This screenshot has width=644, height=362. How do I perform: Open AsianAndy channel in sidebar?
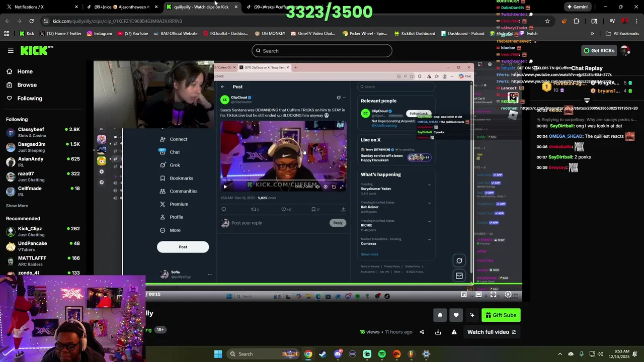pos(43,161)
